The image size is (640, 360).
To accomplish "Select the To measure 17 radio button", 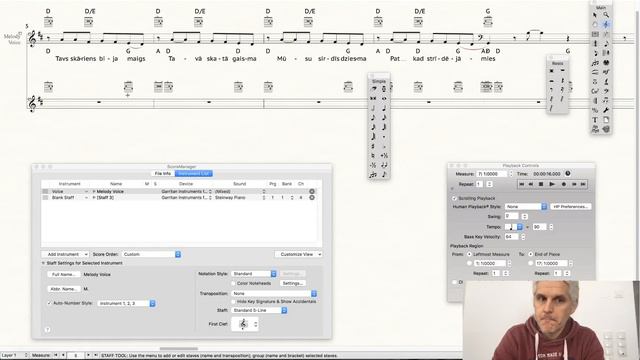I will tap(531, 264).
